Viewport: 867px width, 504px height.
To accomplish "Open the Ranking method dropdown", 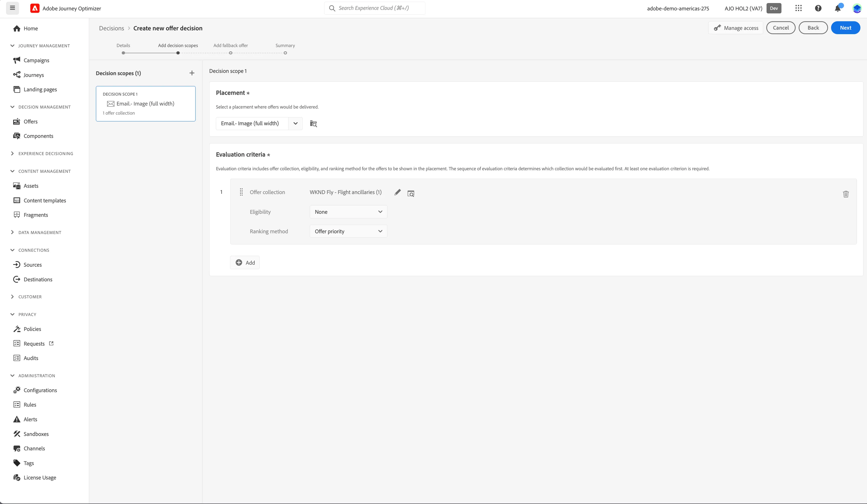I will tap(348, 231).
